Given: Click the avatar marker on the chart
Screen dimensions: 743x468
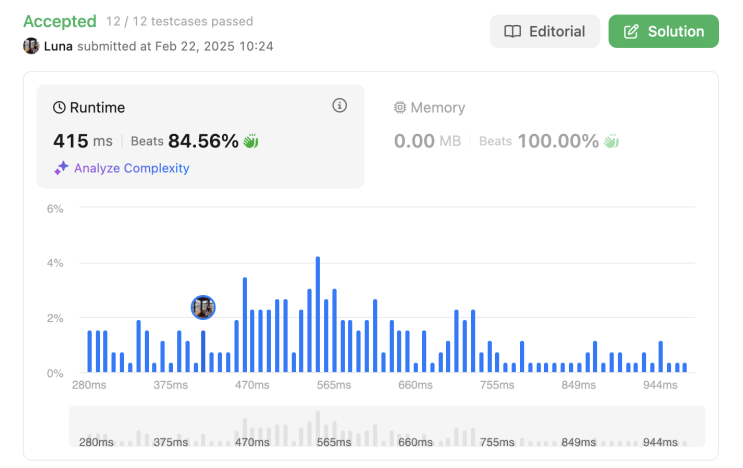Looking at the screenshot, I should (203, 307).
